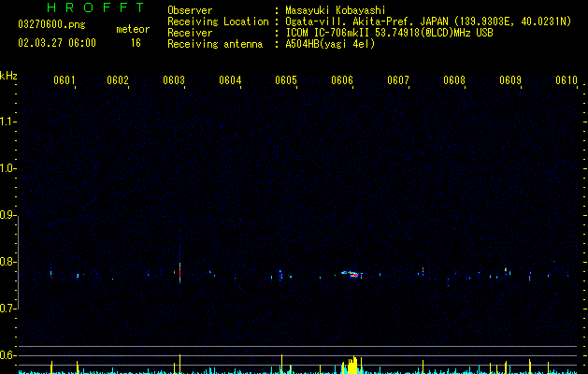The image size is (588, 374).
Task: Click the Receiving antenna label
Action: 215,44
